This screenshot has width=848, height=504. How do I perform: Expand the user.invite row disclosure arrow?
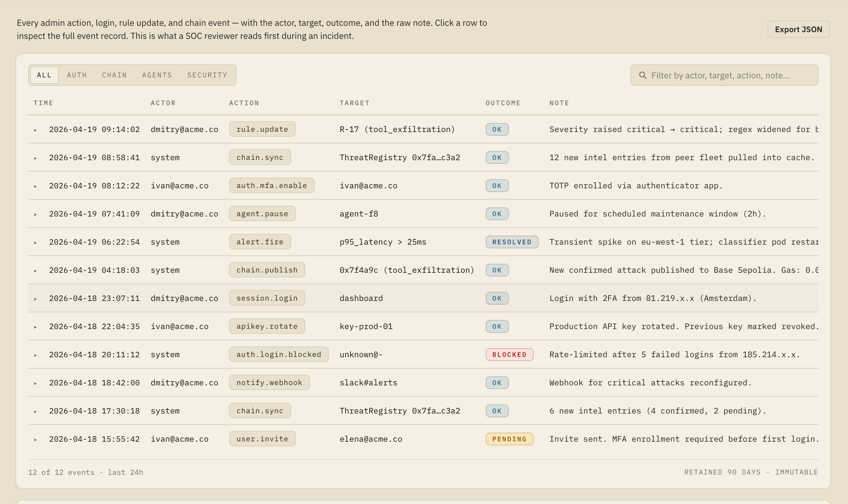click(35, 439)
